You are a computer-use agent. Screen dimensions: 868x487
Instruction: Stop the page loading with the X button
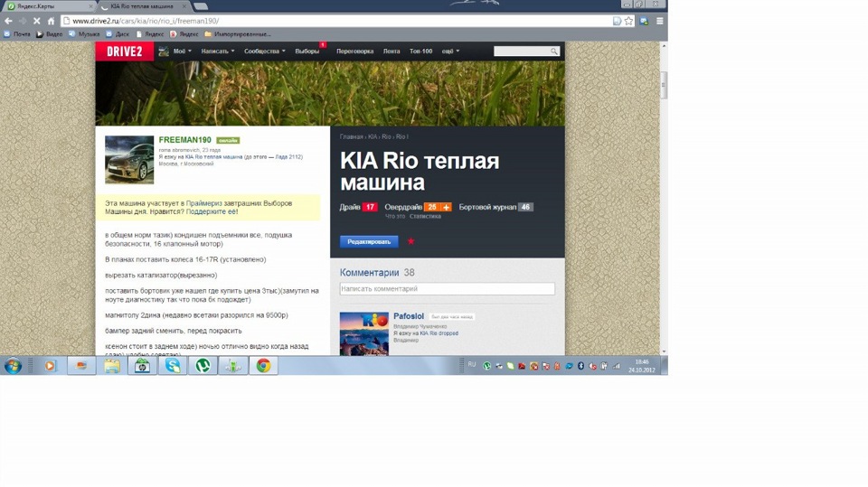coord(36,21)
